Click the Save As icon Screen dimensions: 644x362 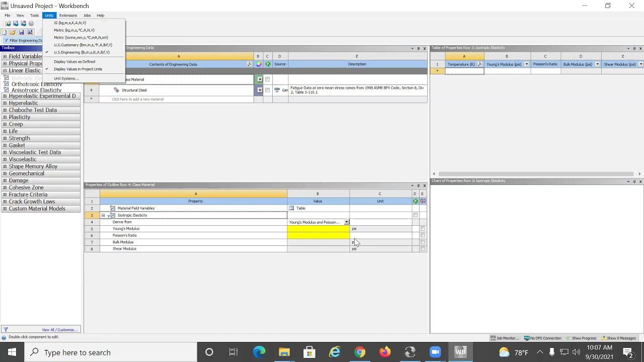pos(30,32)
